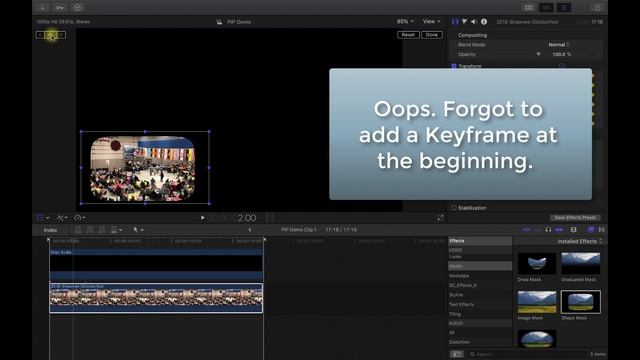The height and width of the screenshot is (360, 640).
Task: Toggle the inspector panel layout icon
Action: tap(564, 7)
